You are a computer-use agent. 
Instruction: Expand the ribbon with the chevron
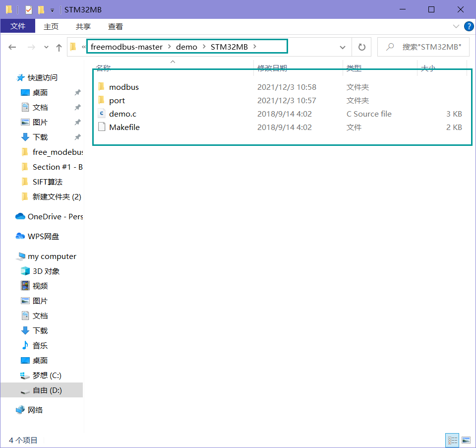[456, 26]
